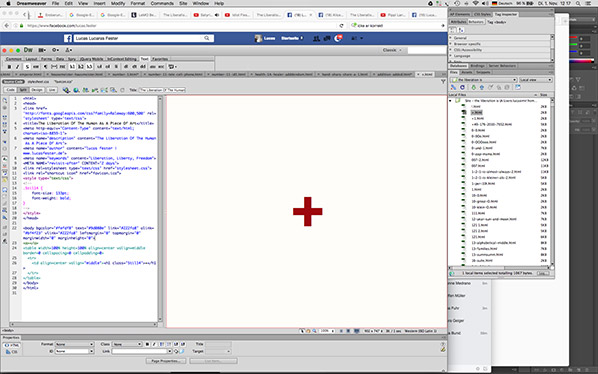Expand the General attributes group
Image resolution: width=598 pixels, height=374 pixels.
coord(450,38)
